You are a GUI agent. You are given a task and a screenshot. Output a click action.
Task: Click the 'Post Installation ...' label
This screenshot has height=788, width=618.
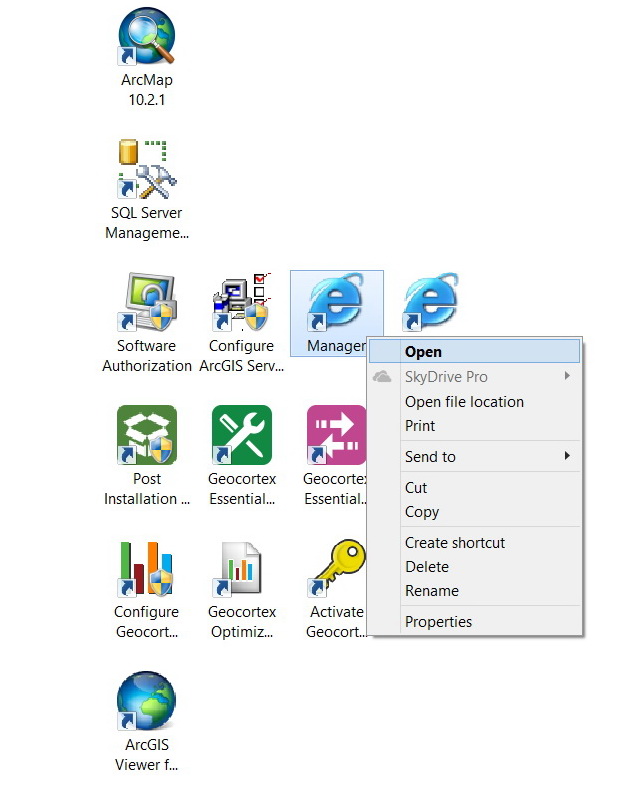click(x=147, y=488)
